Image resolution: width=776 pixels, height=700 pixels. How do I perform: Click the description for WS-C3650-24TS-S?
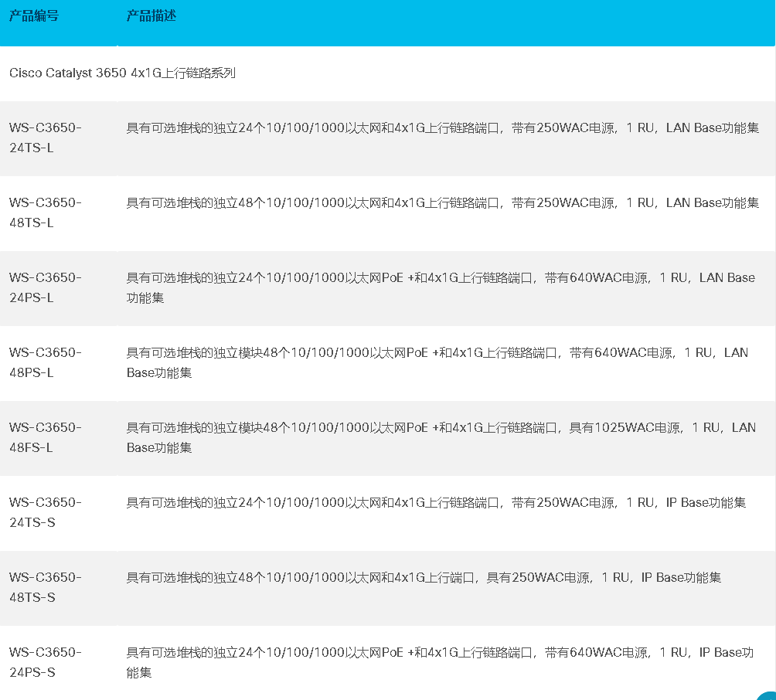tap(436, 503)
